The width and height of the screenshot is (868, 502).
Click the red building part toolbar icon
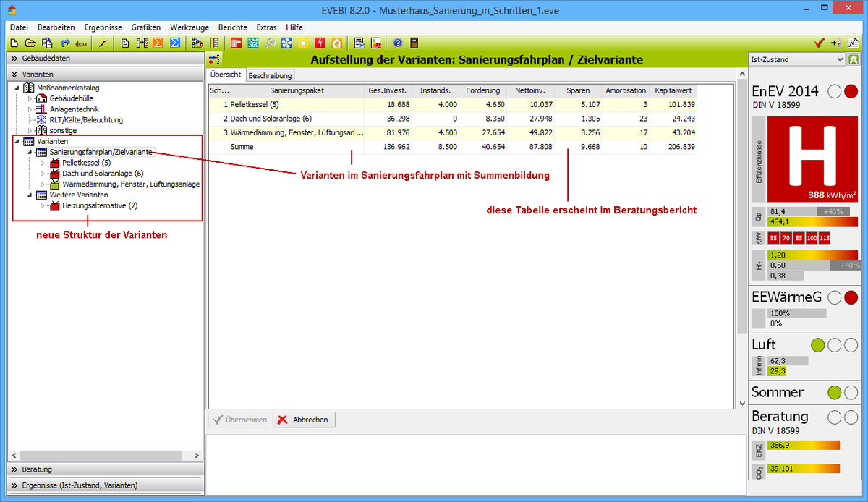point(236,43)
